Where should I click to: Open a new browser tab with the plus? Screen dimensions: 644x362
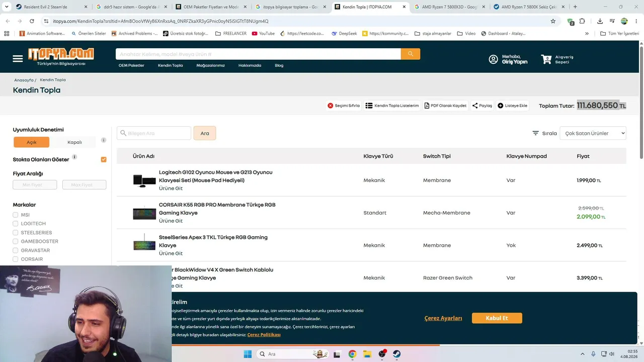575,7
